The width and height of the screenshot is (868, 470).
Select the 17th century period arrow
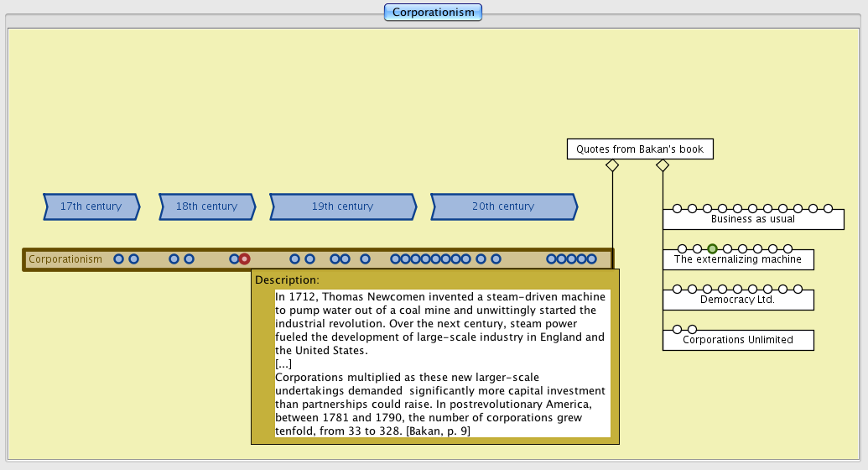pos(91,206)
